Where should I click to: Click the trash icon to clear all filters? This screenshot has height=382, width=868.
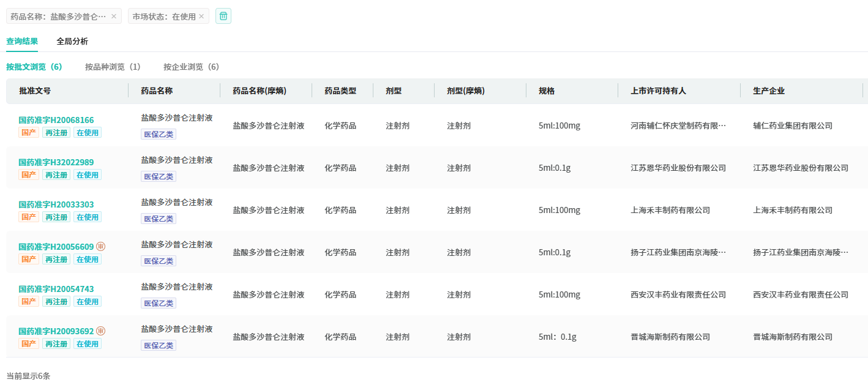pyautogui.click(x=223, y=16)
